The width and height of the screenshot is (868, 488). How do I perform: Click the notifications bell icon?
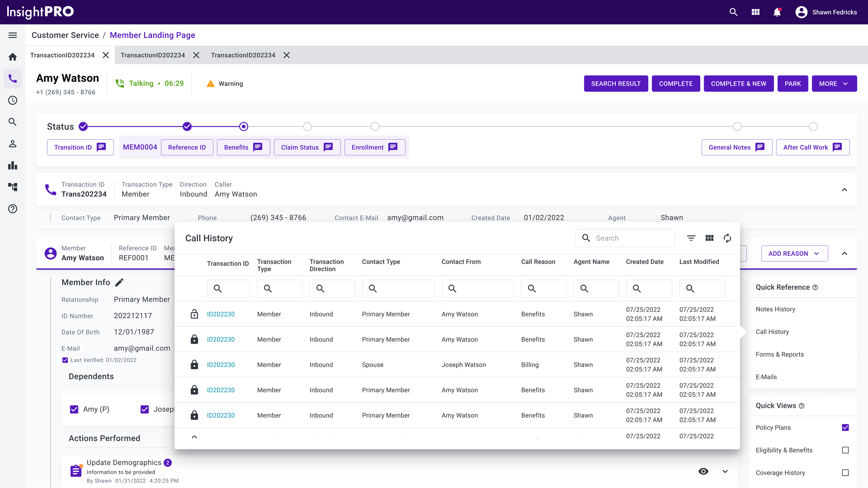777,12
